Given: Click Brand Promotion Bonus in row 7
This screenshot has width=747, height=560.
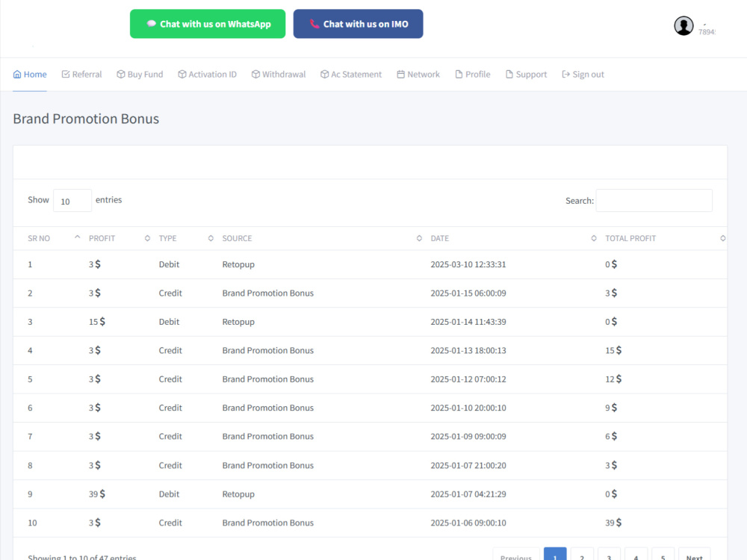Looking at the screenshot, I should click(x=267, y=436).
